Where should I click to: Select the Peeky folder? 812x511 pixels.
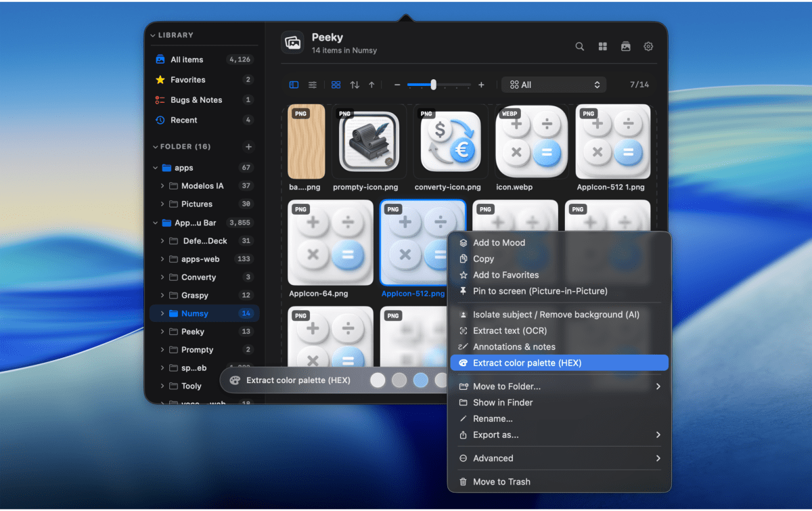click(204, 332)
